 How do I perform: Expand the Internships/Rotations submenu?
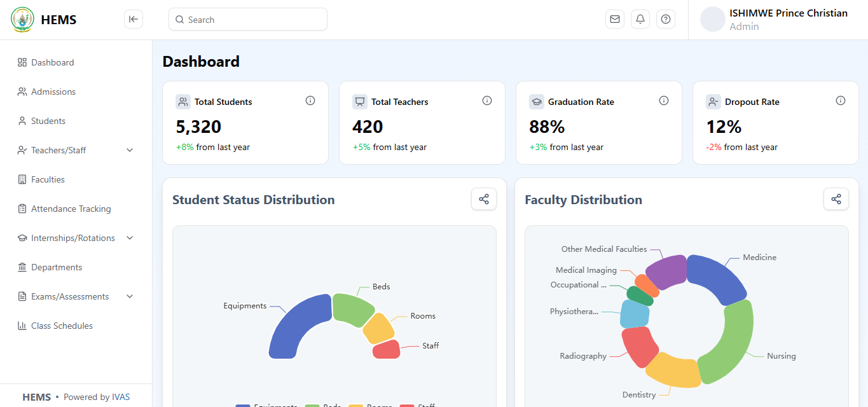pyautogui.click(x=130, y=238)
